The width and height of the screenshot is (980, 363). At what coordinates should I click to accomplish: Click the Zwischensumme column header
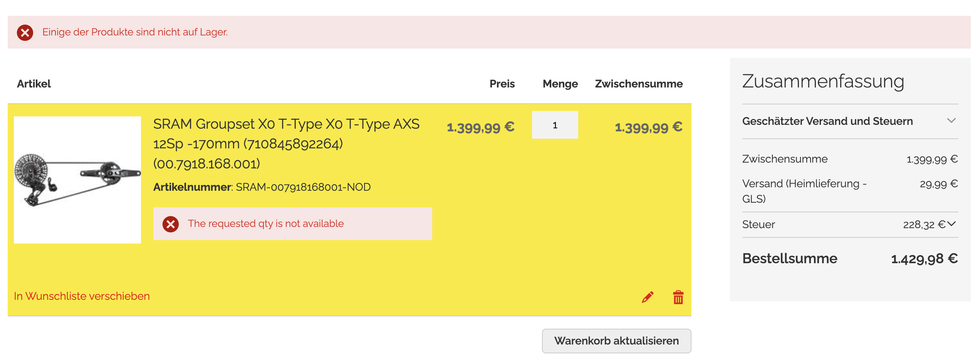coord(638,84)
